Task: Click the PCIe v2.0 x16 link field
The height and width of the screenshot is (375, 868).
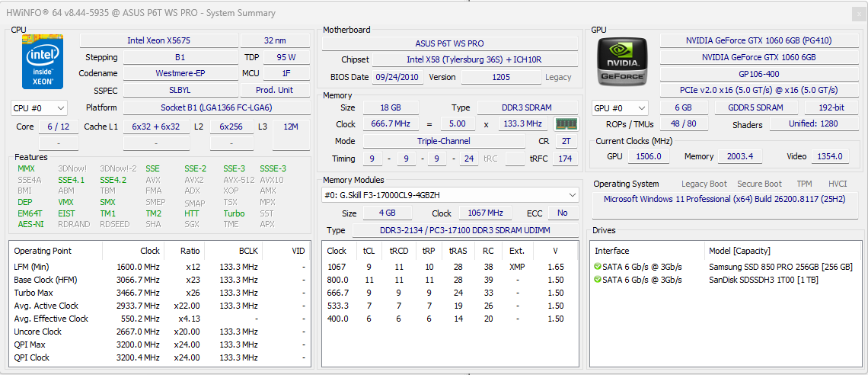Action: [x=758, y=90]
